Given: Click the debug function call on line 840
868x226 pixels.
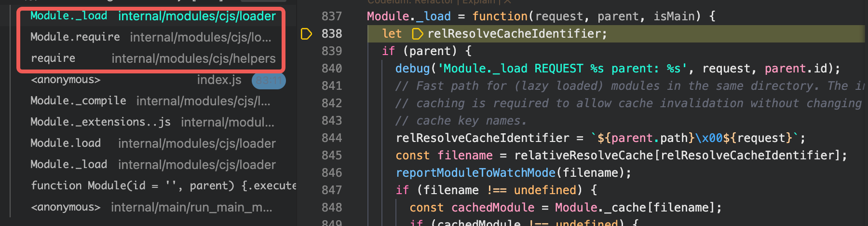Looking at the screenshot, I should tap(412, 69).
